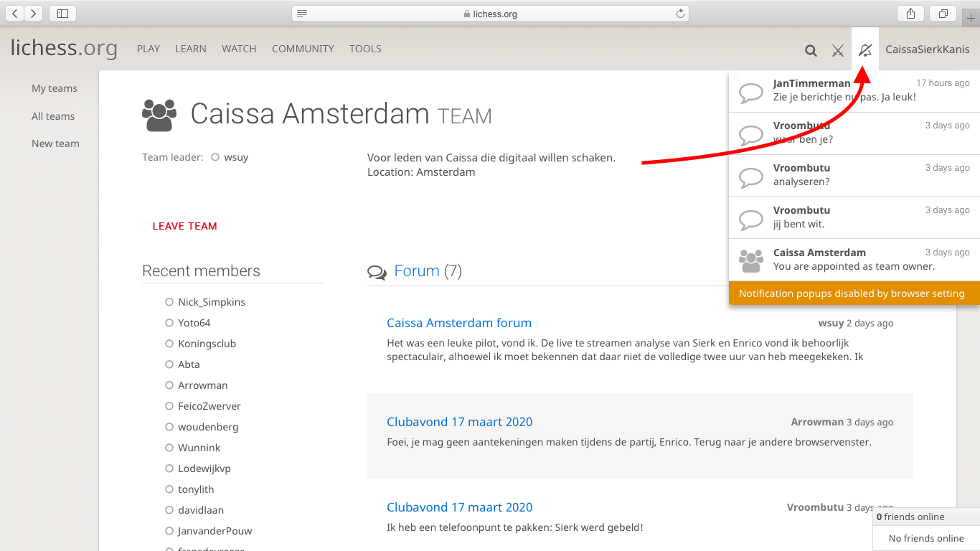Select New team in sidebar

tap(55, 143)
